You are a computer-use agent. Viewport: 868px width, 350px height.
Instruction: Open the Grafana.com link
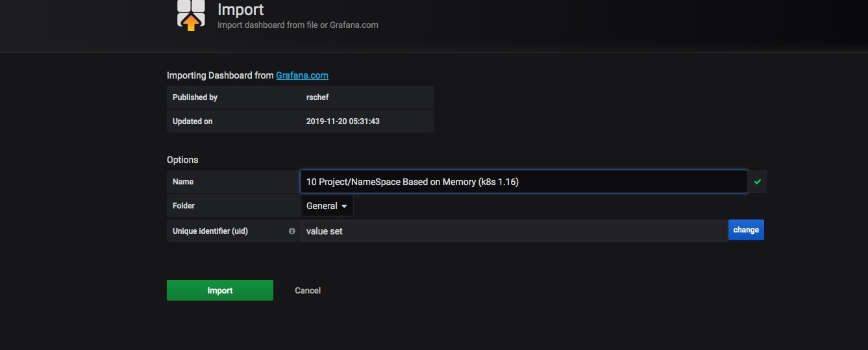302,75
